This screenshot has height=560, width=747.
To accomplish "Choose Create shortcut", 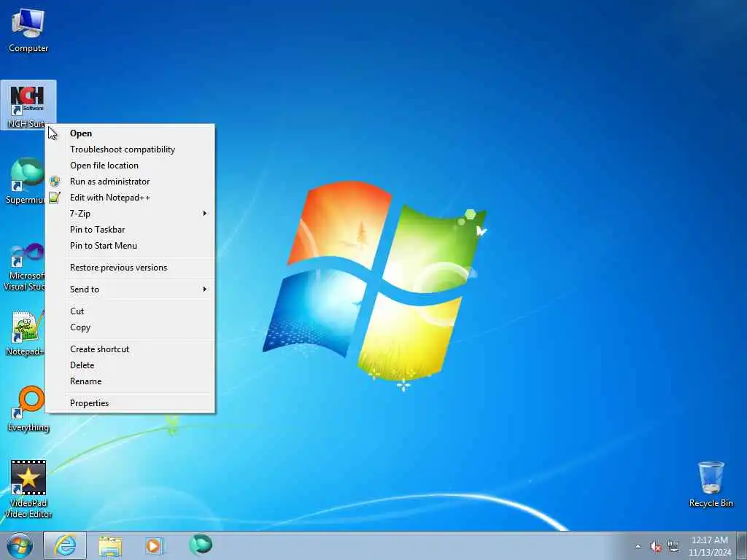I will (130, 349).
